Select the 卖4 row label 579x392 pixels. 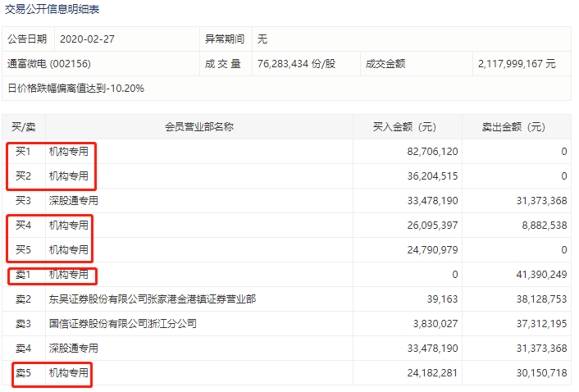23,349
